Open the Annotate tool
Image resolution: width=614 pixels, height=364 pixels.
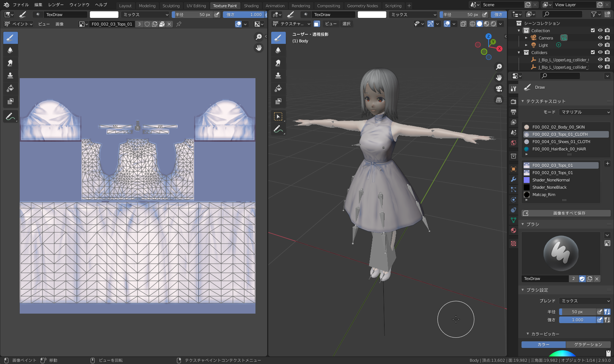click(10, 116)
